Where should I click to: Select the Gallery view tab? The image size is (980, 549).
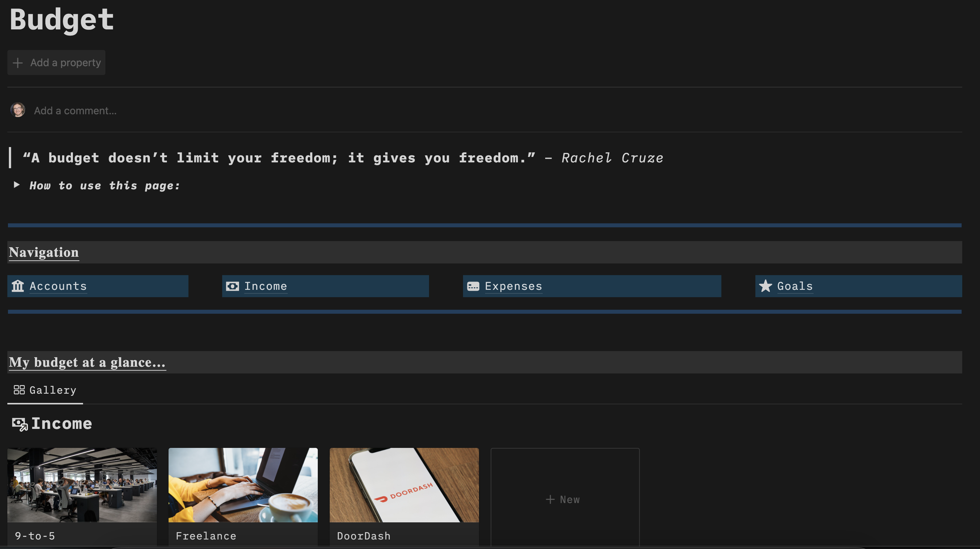52,390
